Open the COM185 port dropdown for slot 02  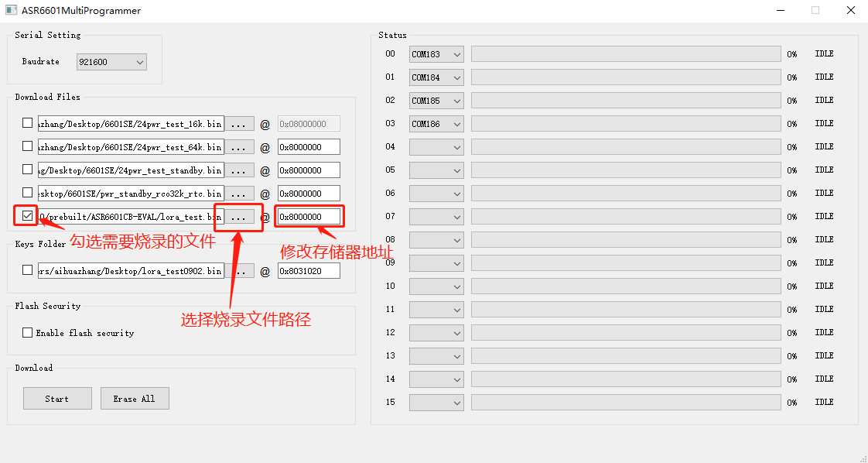pyautogui.click(x=436, y=101)
